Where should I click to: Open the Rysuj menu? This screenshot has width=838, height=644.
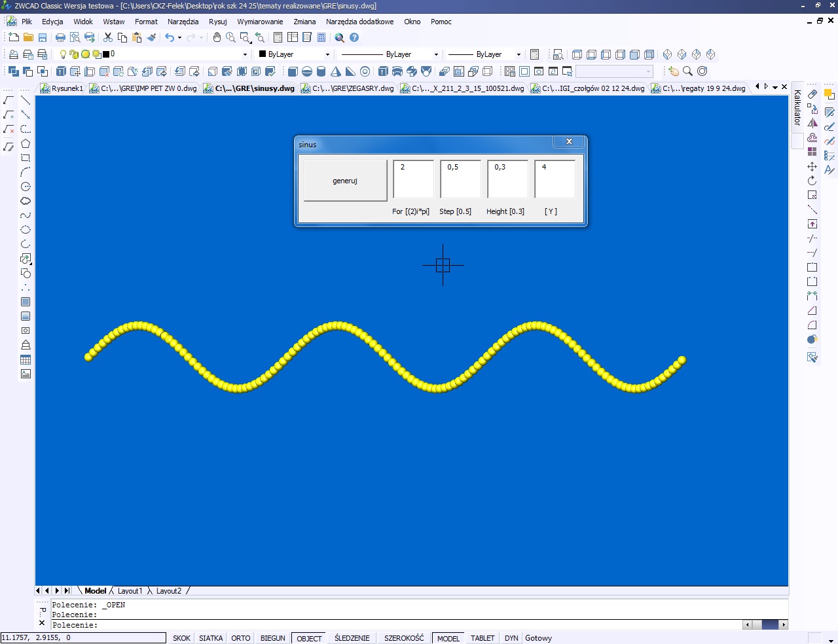click(217, 22)
